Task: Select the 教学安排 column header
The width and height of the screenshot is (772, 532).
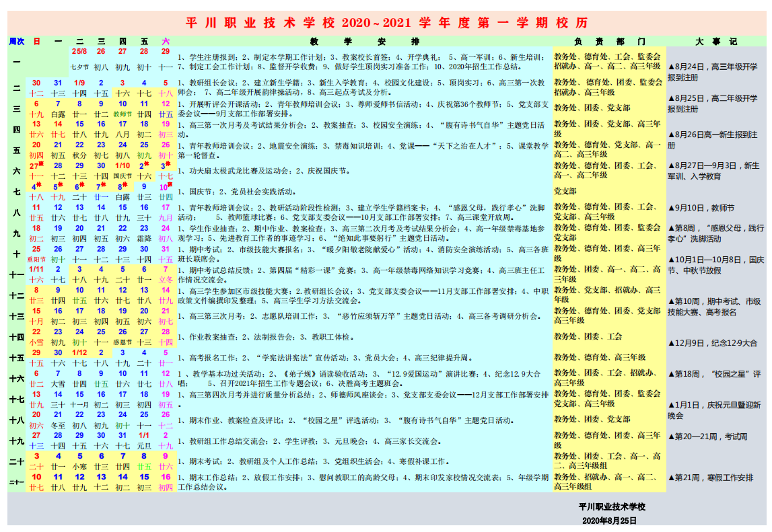Action: (364, 41)
